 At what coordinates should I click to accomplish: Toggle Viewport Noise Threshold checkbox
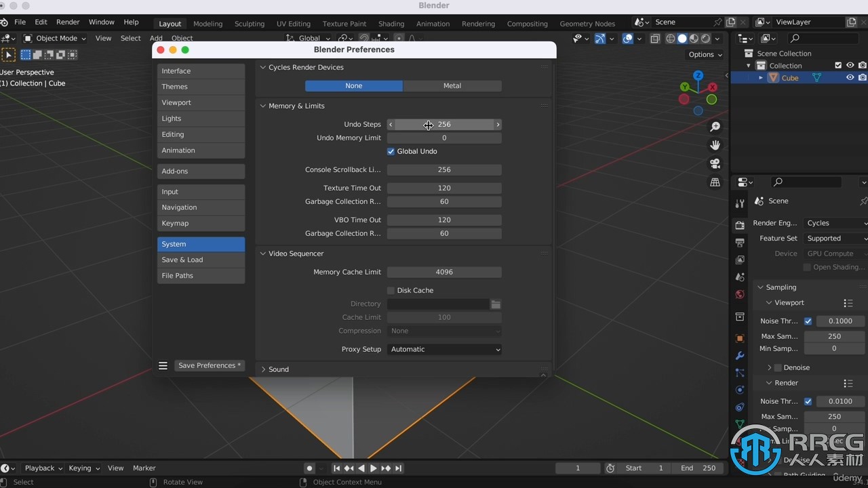tap(808, 321)
